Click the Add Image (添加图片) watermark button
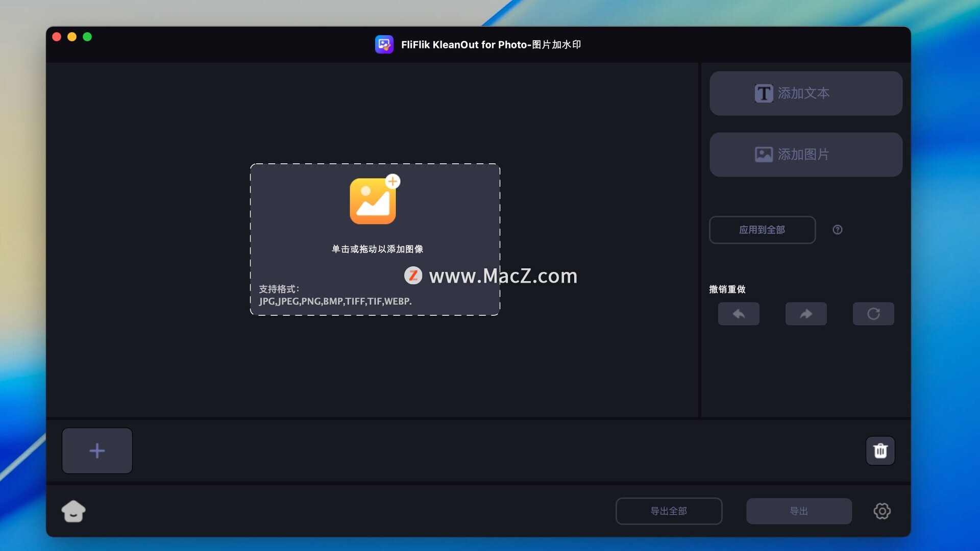980x551 pixels. click(x=805, y=155)
